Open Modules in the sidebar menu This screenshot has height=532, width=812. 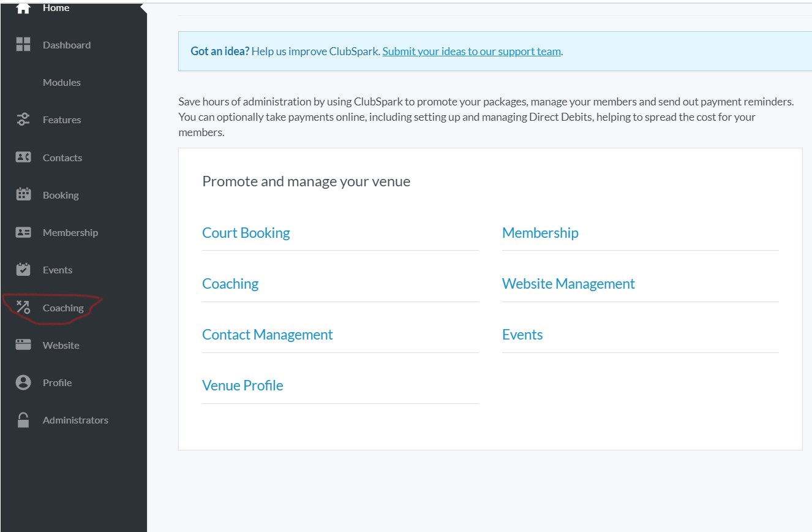pyautogui.click(x=61, y=82)
